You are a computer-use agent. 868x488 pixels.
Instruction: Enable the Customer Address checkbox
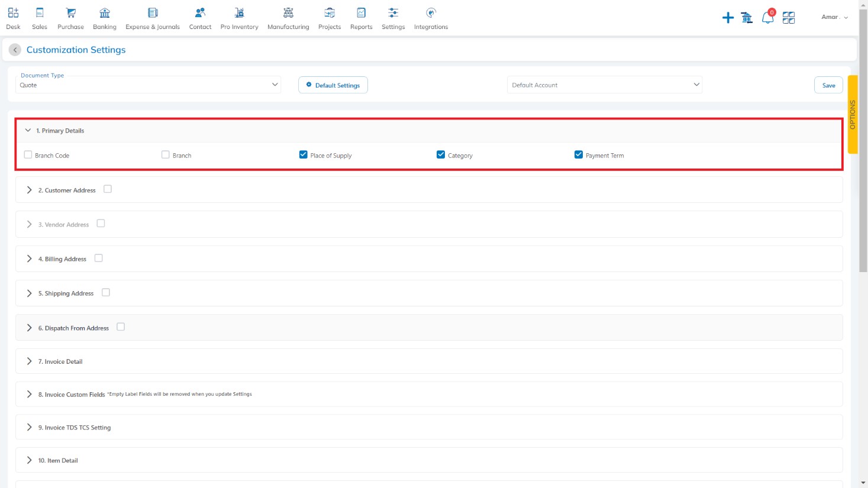(108, 189)
